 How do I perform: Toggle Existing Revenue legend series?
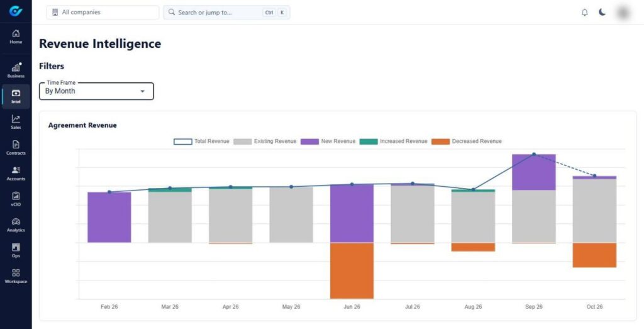click(x=265, y=142)
